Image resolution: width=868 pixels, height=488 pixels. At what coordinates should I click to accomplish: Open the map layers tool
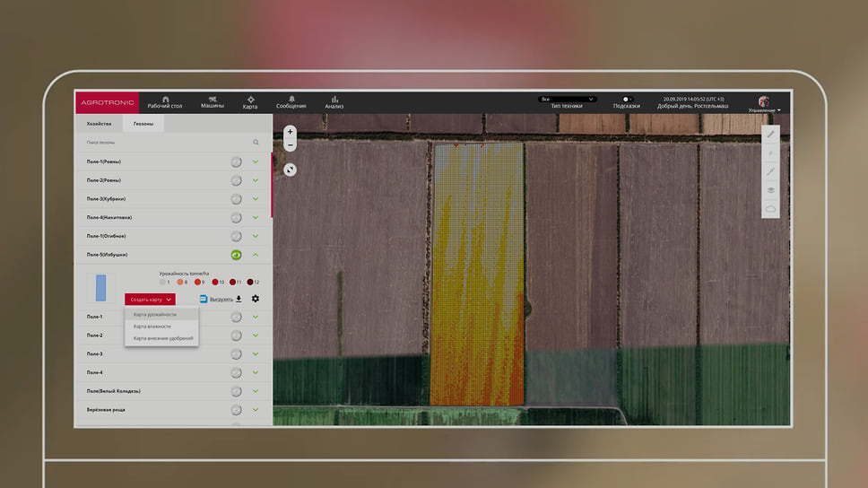coord(770,190)
